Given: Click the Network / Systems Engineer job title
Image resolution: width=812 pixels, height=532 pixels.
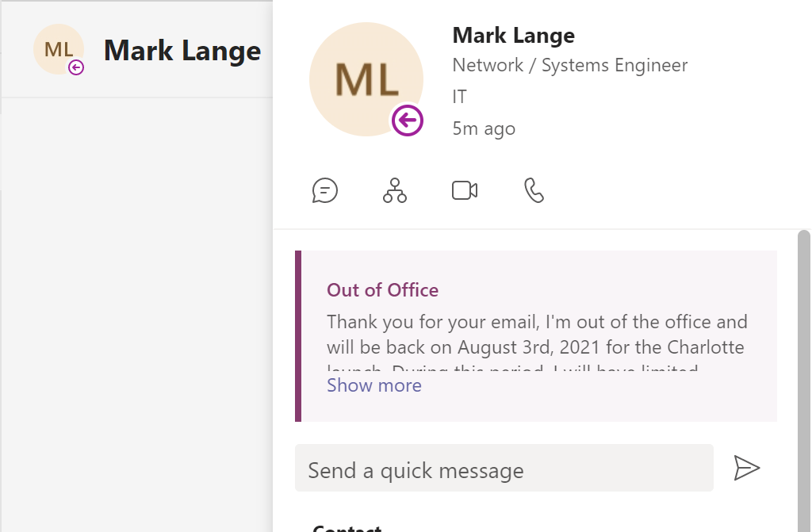Looking at the screenshot, I should pyautogui.click(x=569, y=65).
